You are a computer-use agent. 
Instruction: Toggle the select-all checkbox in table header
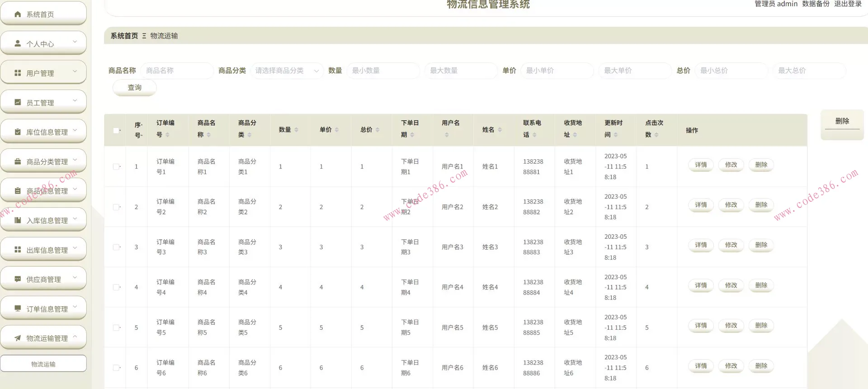[116, 131]
